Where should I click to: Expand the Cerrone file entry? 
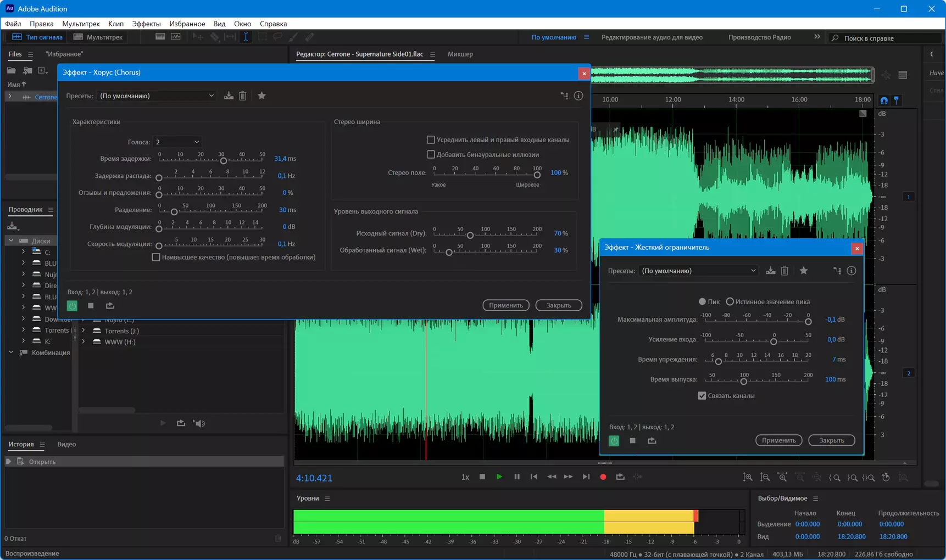[x=9, y=97]
